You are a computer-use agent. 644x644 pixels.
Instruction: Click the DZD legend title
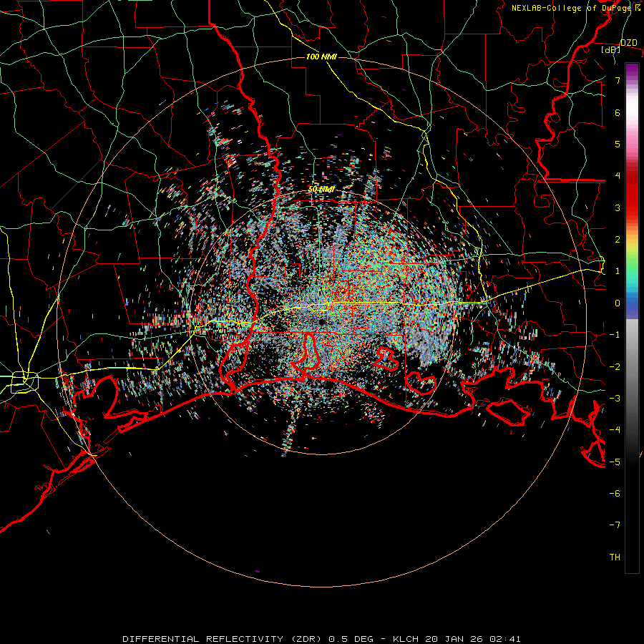tap(628, 43)
